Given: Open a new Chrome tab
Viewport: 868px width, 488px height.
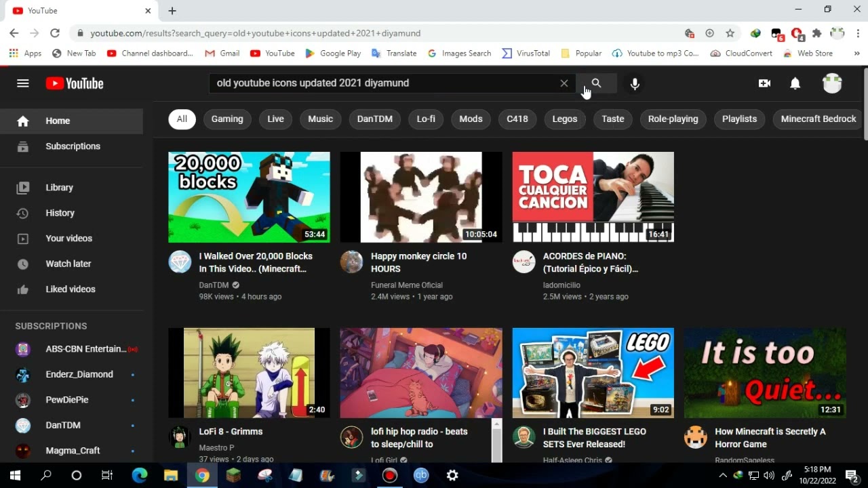Looking at the screenshot, I should coord(172,11).
